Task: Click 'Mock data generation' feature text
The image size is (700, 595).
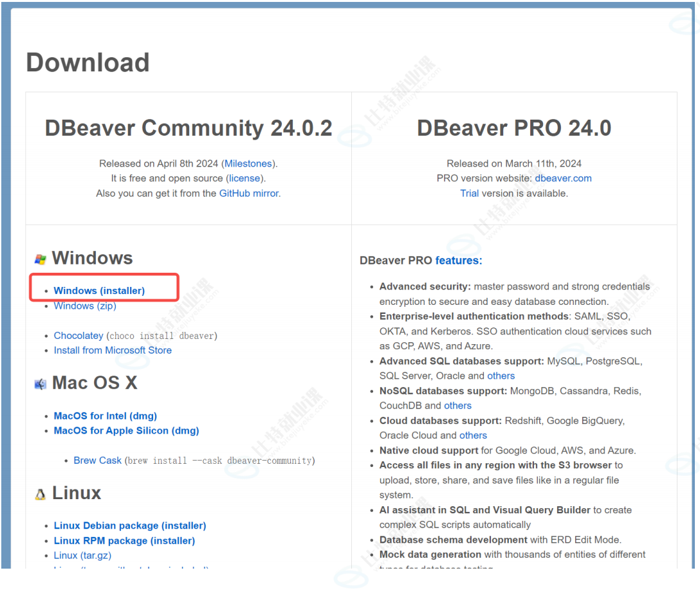Action: point(430,554)
